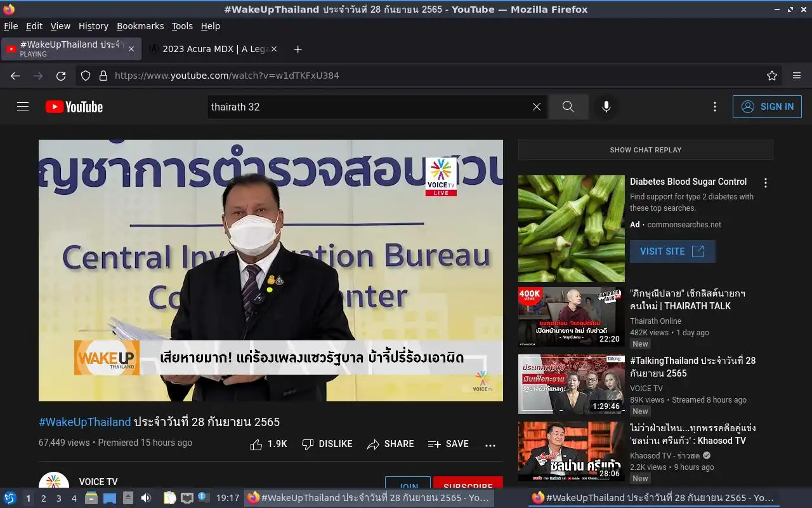Open the taskbar application menu bird icon
Screen dimensions: 812x508
point(10,498)
